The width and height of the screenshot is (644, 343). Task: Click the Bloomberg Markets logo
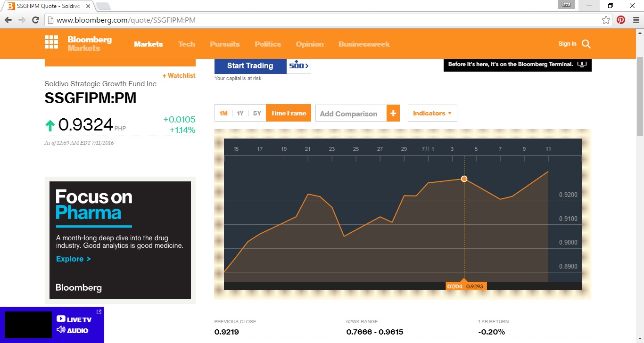(90, 43)
